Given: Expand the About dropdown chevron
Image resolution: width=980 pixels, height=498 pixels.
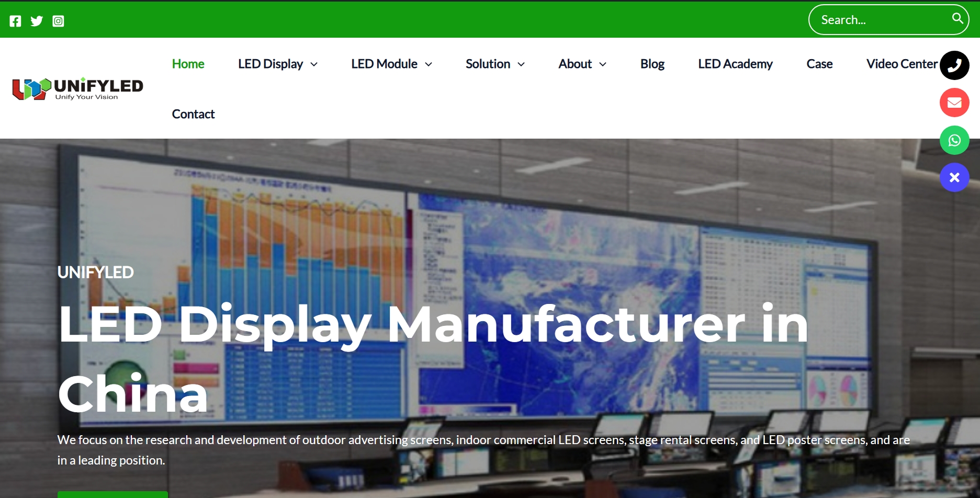Looking at the screenshot, I should pos(603,64).
